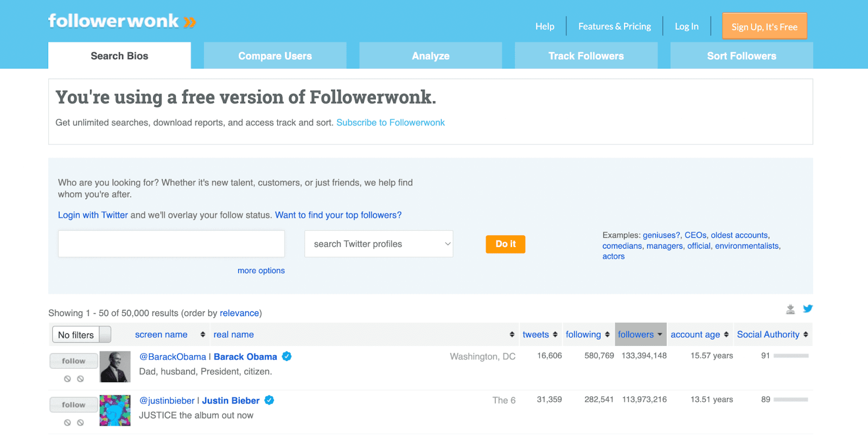The height and width of the screenshot is (435, 868).
Task: Open the 'environmentalists' example link
Action: click(747, 246)
